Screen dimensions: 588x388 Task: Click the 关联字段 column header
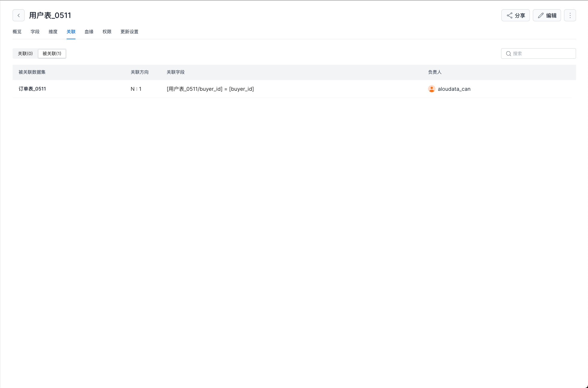point(176,72)
